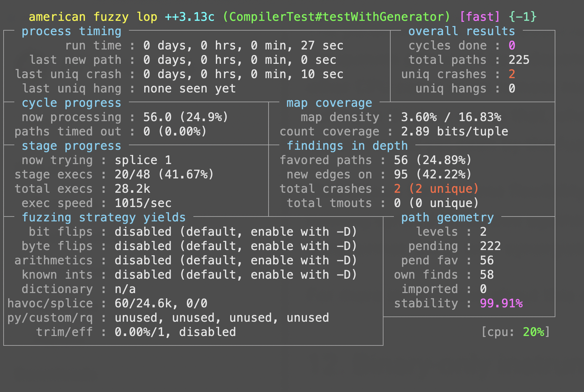This screenshot has height=392, width=584.
Task: Click new edges on value '95 (42.22%)'
Action: pos(433,175)
